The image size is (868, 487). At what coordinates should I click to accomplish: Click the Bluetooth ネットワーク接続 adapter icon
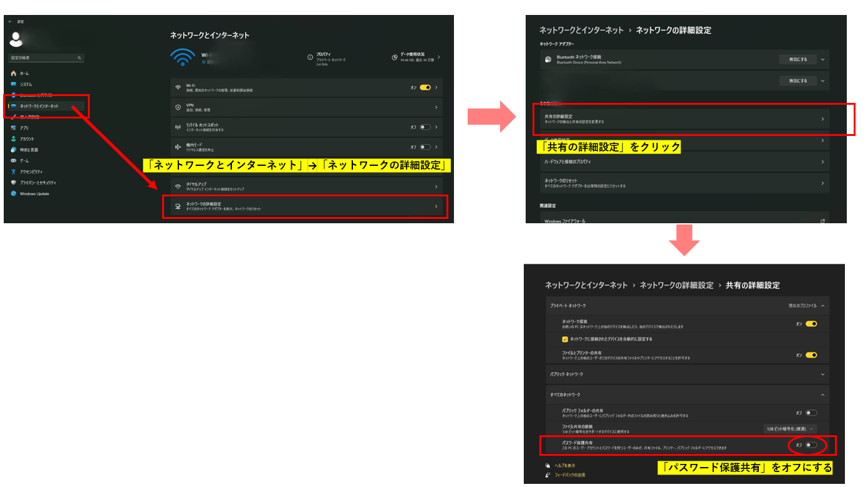pos(547,59)
